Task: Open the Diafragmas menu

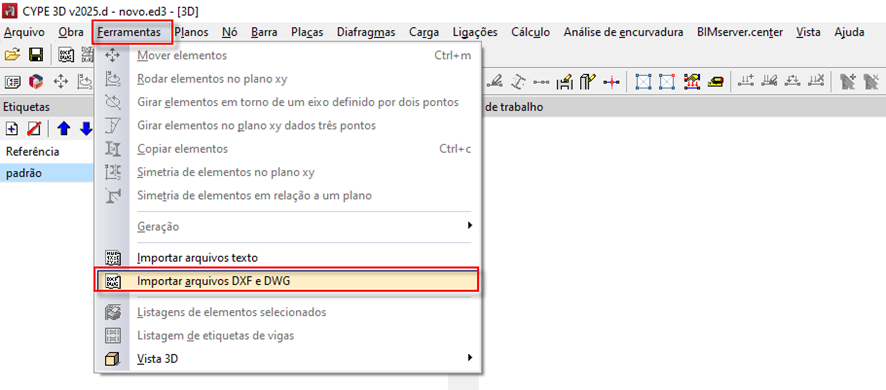Action: (x=366, y=32)
